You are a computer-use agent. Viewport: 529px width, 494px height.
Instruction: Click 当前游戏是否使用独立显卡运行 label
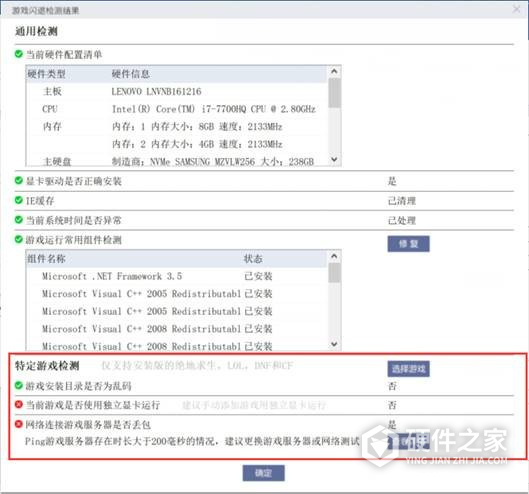pos(93,405)
